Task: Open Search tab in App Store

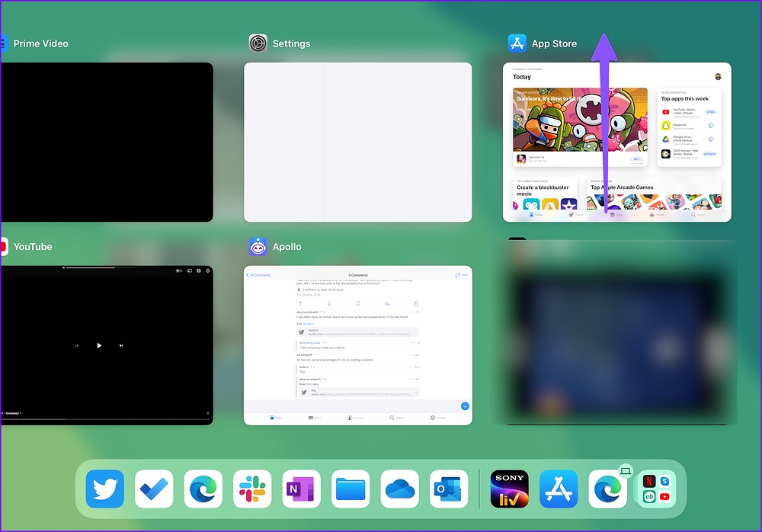Action: click(x=698, y=214)
